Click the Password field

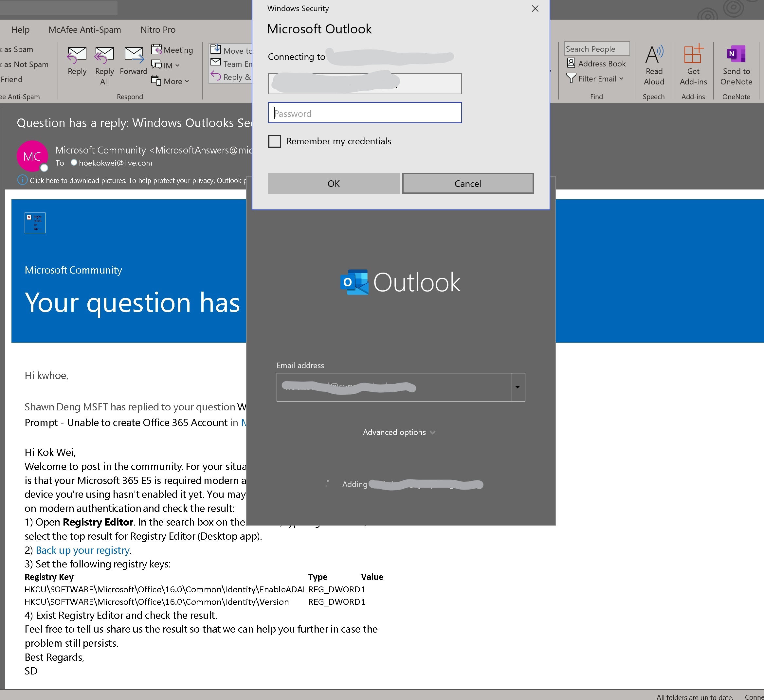click(x=365, y=113)
